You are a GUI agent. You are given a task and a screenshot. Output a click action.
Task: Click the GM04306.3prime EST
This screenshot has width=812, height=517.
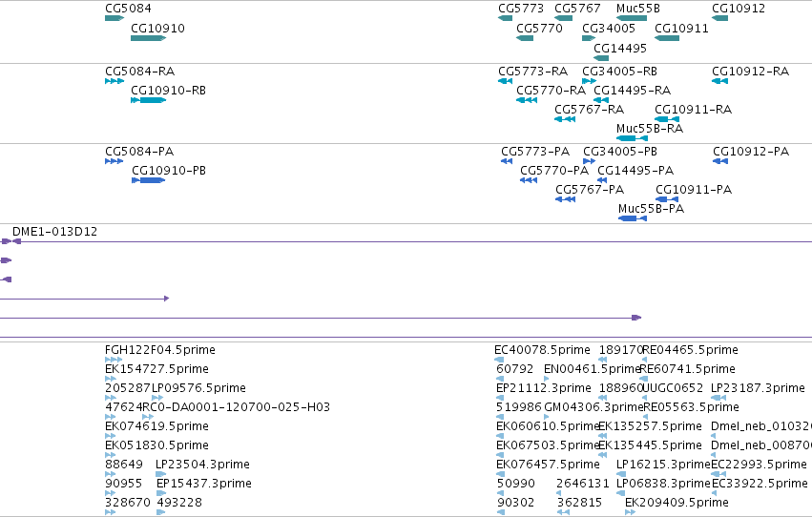click(547, 417)
